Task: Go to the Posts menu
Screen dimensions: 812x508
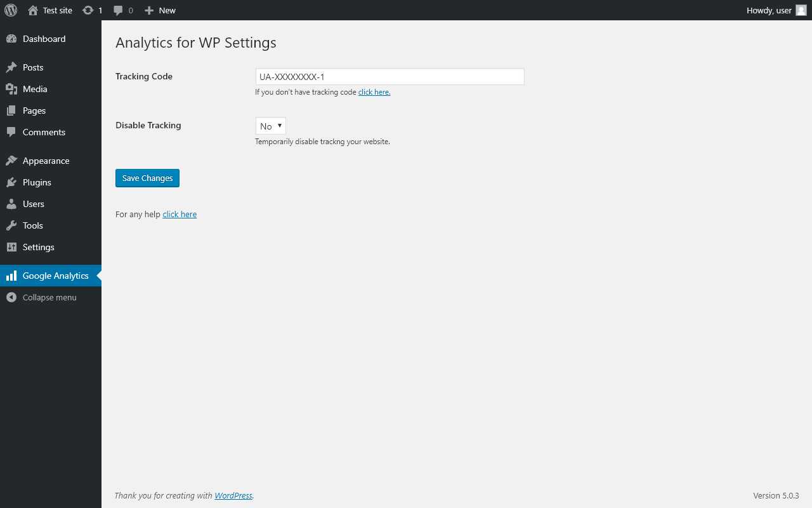Action: pyautogui.click(x=51, y=67)
